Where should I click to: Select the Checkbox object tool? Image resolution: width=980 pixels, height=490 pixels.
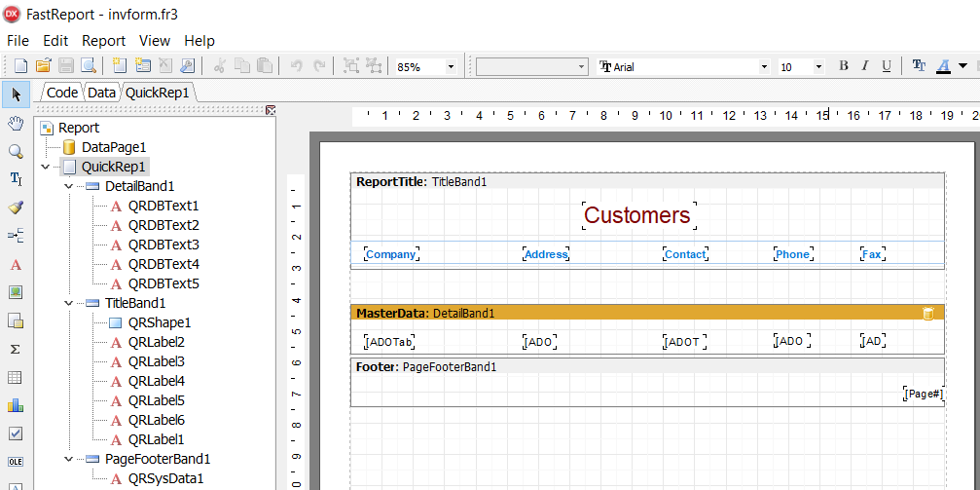tap(16, 433)
